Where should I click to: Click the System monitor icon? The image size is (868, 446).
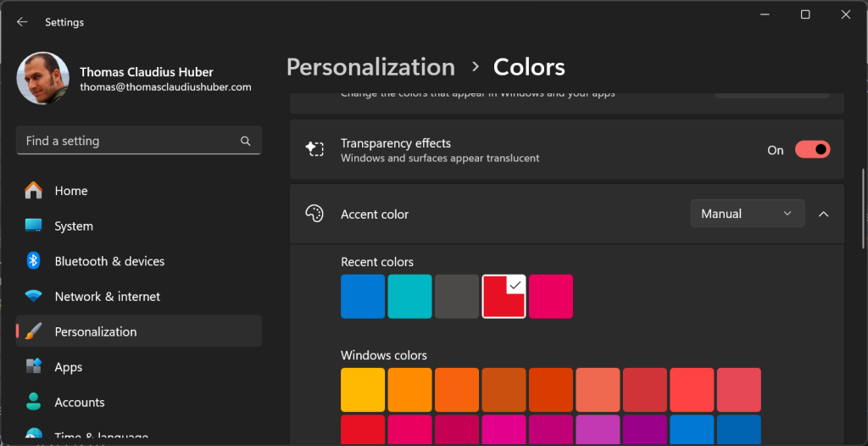pyautogui.click(x=34, y=226)
